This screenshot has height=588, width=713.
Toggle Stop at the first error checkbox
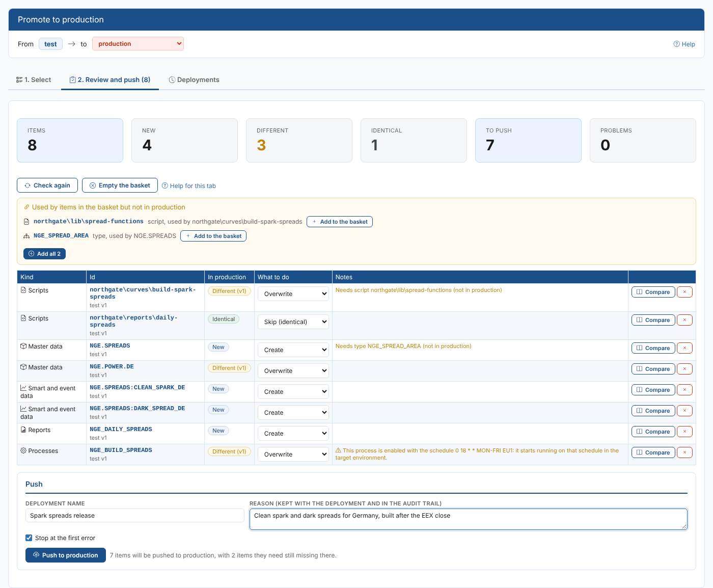pyautogui.click(x=29, y=538)
